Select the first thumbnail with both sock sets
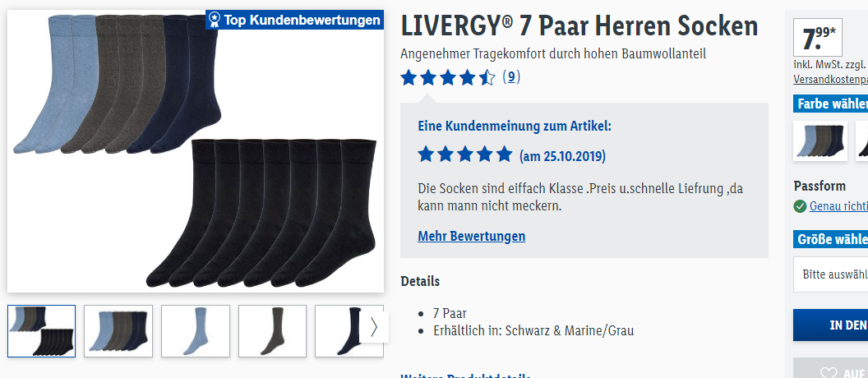This screenshot has width=868, height=378. click(x=42, y=331)
